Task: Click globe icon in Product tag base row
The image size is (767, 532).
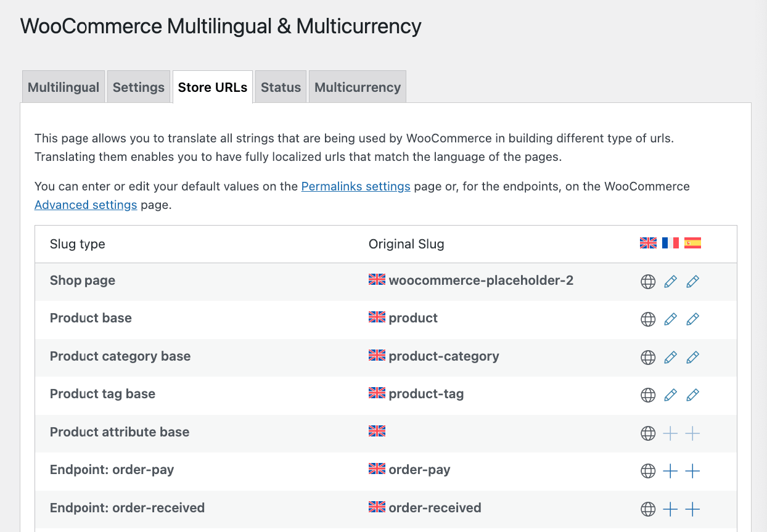Action: (x=648, y=395)
